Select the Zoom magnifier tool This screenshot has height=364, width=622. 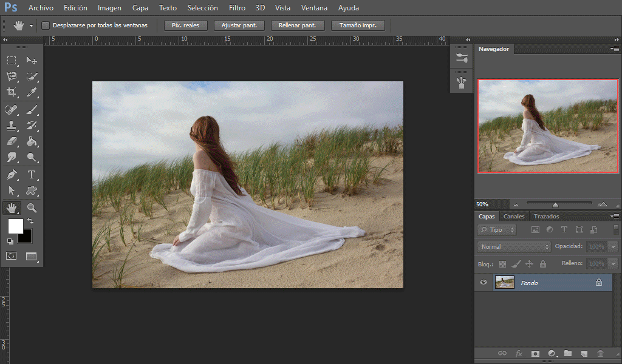pos(32,207)
